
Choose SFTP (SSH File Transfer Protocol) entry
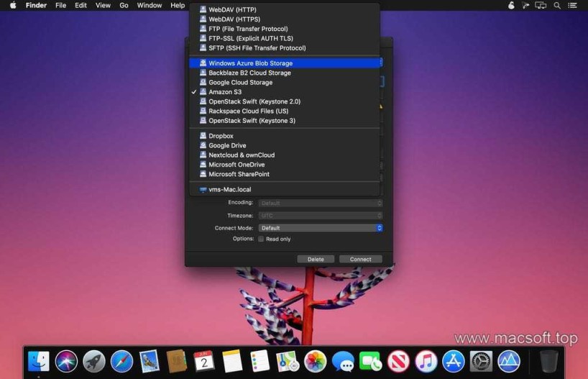tap(257, 48)
